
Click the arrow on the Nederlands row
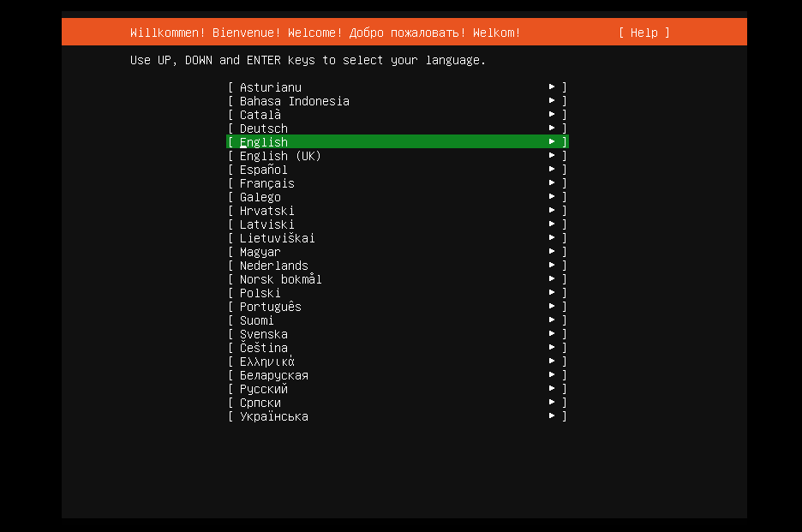553,266
